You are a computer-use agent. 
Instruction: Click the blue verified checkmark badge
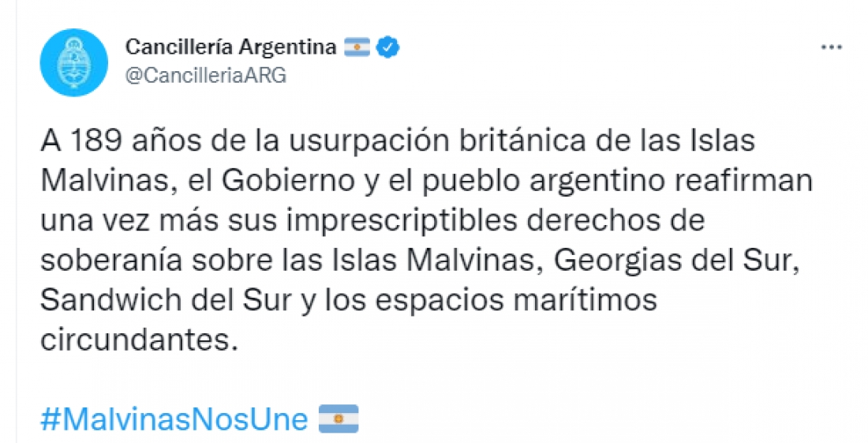(x=387, y=47)
